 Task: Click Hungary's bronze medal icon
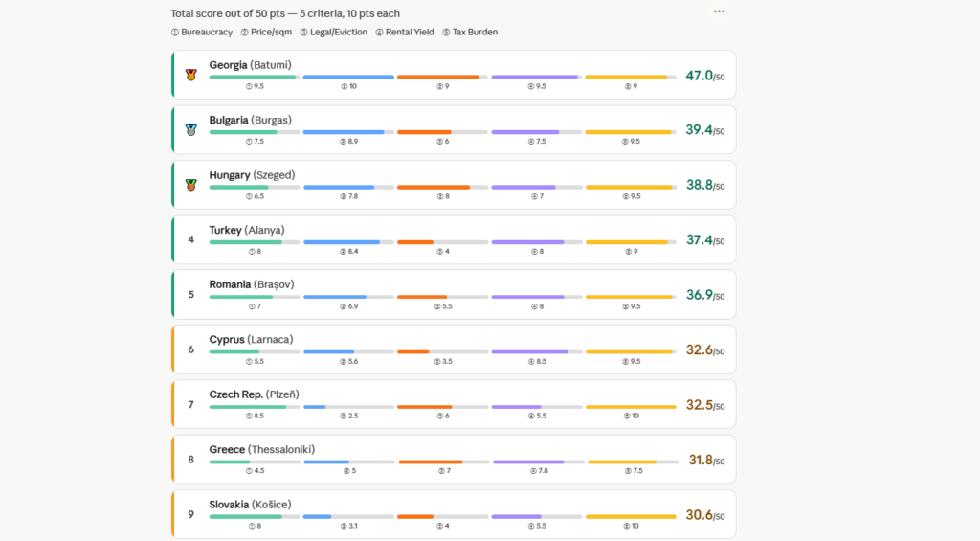pyautogui.click(x=191, y=185)
